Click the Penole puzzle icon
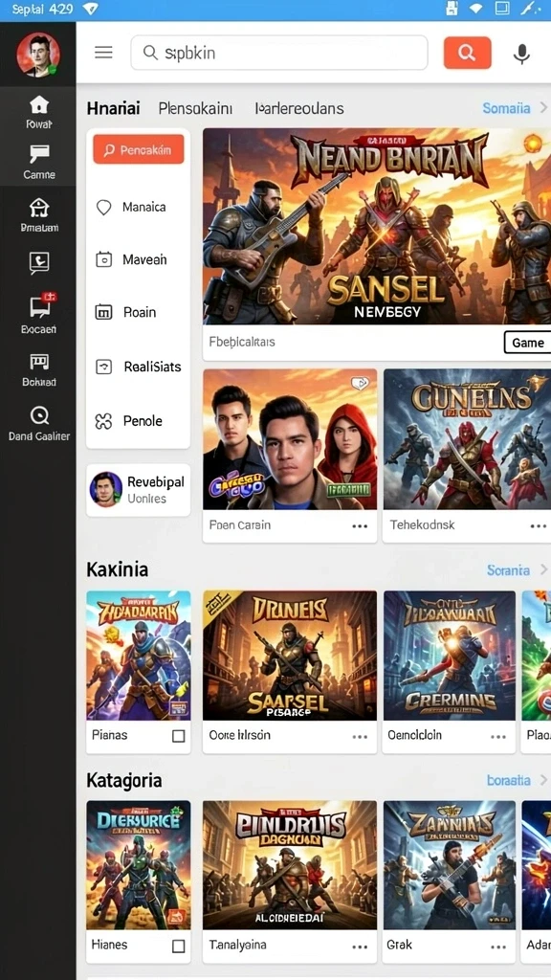The image size is (551, 980). tap(103, 421)
